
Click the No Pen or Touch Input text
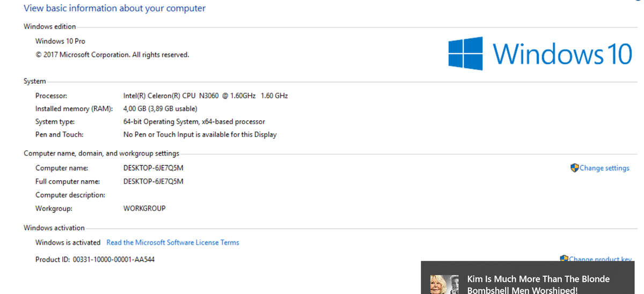pyautogui.click(x=200, y=135)
